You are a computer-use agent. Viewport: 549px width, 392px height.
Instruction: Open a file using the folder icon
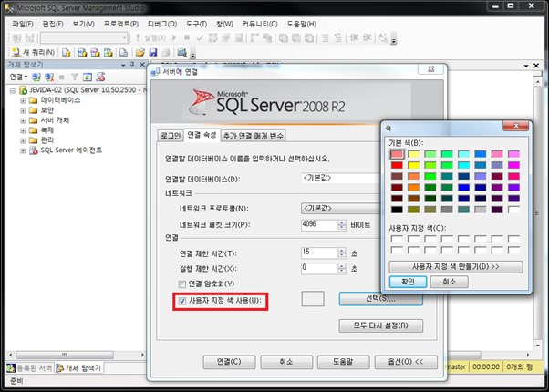pos(140,53)
